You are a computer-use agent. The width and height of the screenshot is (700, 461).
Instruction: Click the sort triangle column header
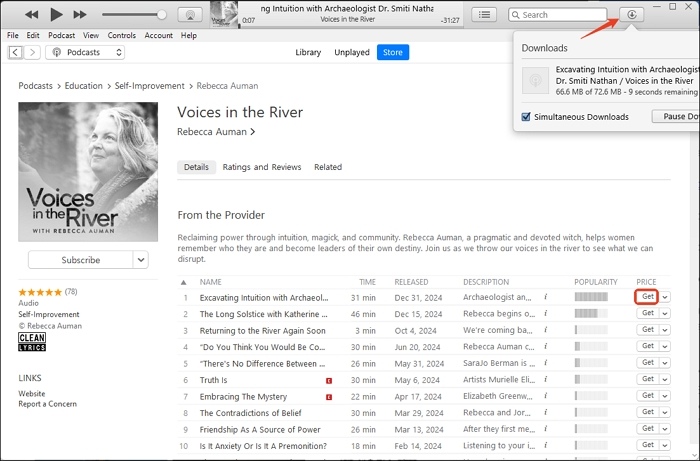click(183, 282)
